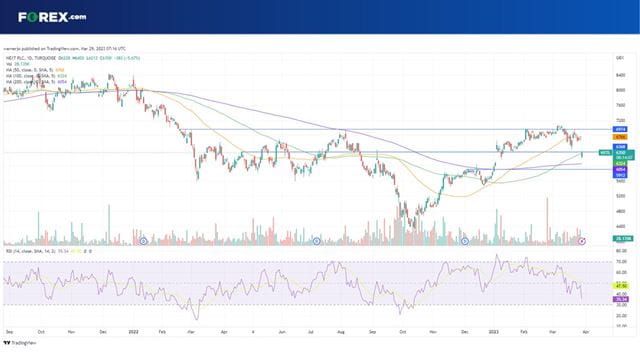Click the dividend marker icon near 2022
This screenshot has width=640, height=360.
click(143, 241)
